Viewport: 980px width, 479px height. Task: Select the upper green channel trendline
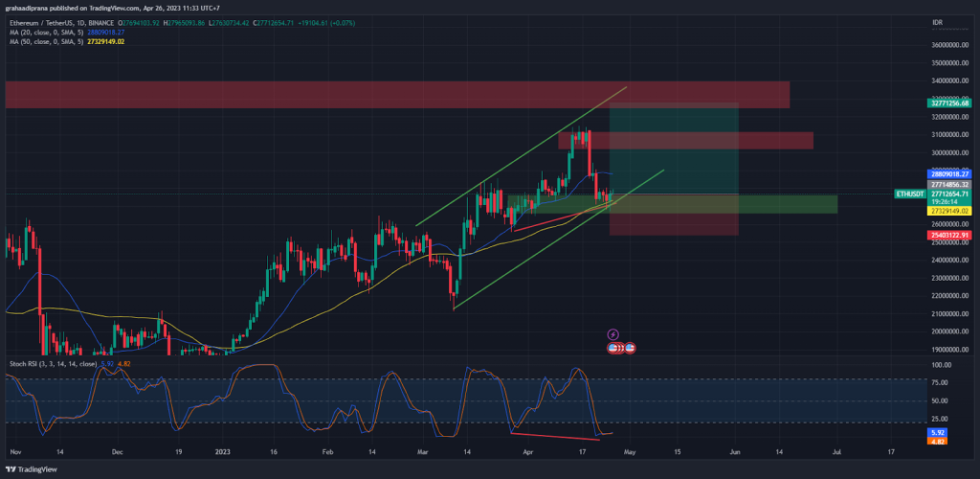coord(521,156)
